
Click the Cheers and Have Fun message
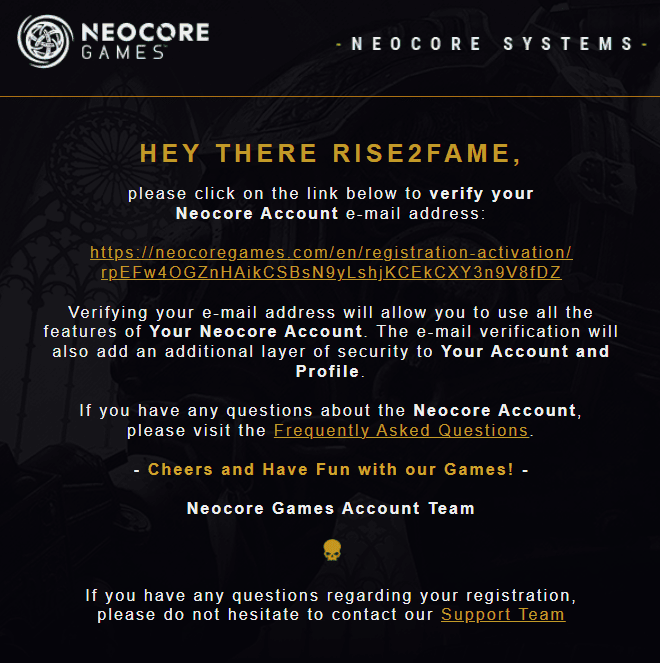click(x=331, y=469)
